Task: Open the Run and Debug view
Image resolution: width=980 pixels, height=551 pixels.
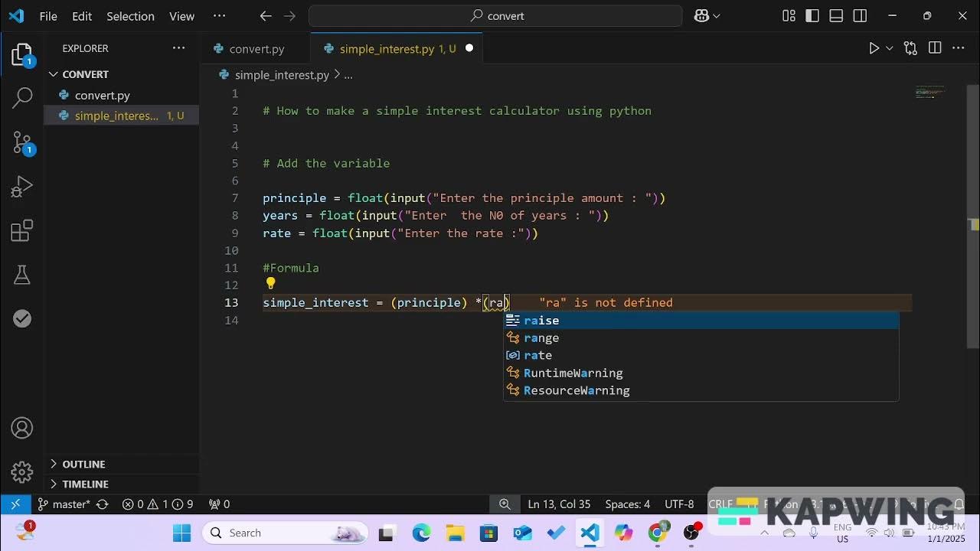Action: coord(22,187)
